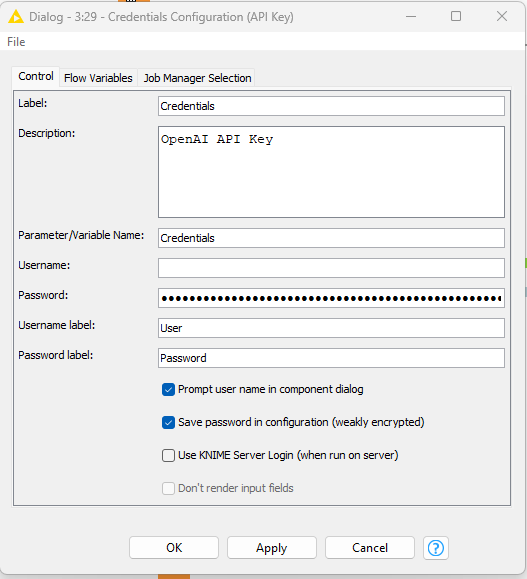Dismiss dialog with the Cancel button
The height and width of the screenshot is (579, 527).
pos(370,548)
